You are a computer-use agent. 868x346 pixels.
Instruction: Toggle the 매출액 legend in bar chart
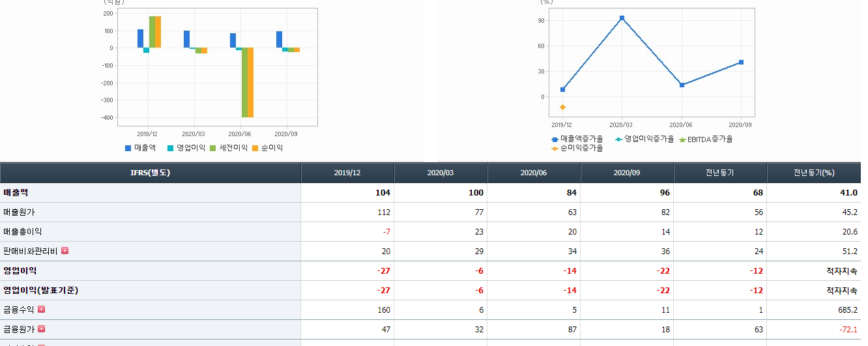pyautogui.click(x=141, y=148)
